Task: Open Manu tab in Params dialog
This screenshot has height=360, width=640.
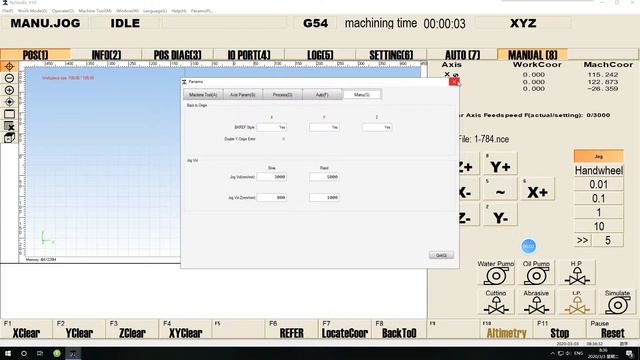Action: point(362,94)
